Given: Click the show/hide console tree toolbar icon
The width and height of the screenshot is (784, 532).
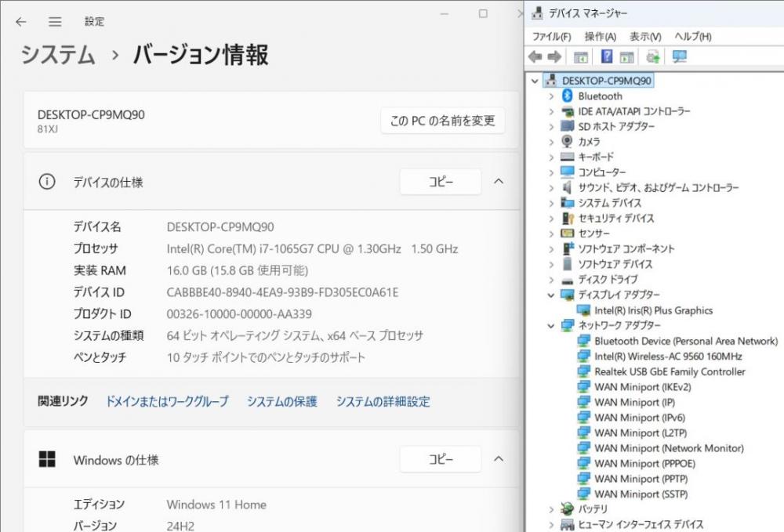Looking at the screenshot, I should [x=580, y=57].
